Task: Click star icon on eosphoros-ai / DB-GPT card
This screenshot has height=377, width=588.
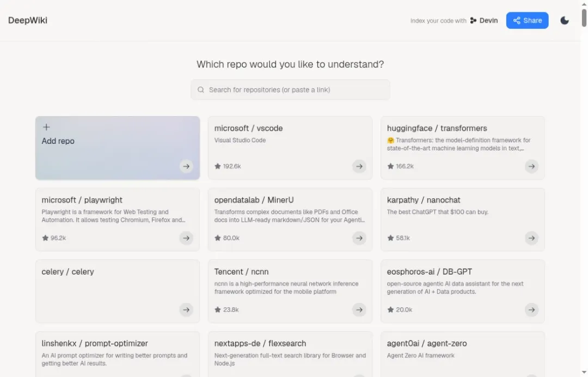Action: 390,310
